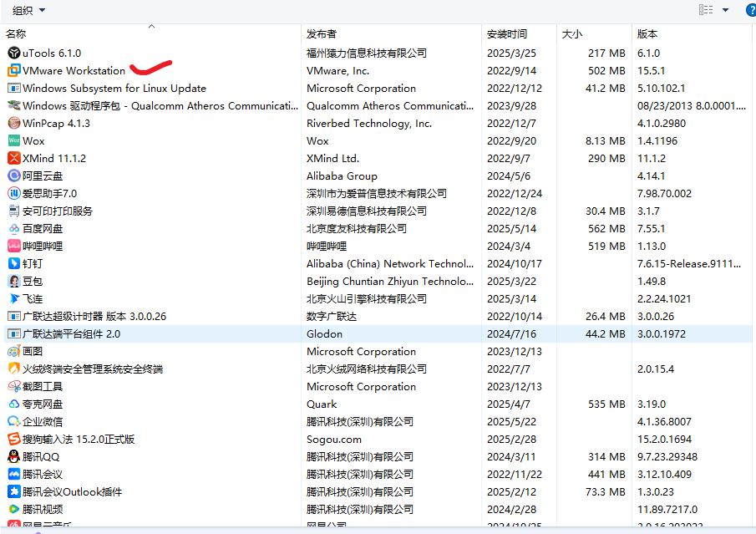Sort by the 版本 column header
This screenshot has height=534, width=756.
pos(693,33)
